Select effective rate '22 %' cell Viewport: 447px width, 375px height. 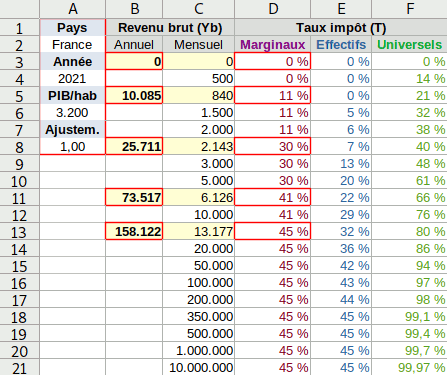[x=341, y=197]
